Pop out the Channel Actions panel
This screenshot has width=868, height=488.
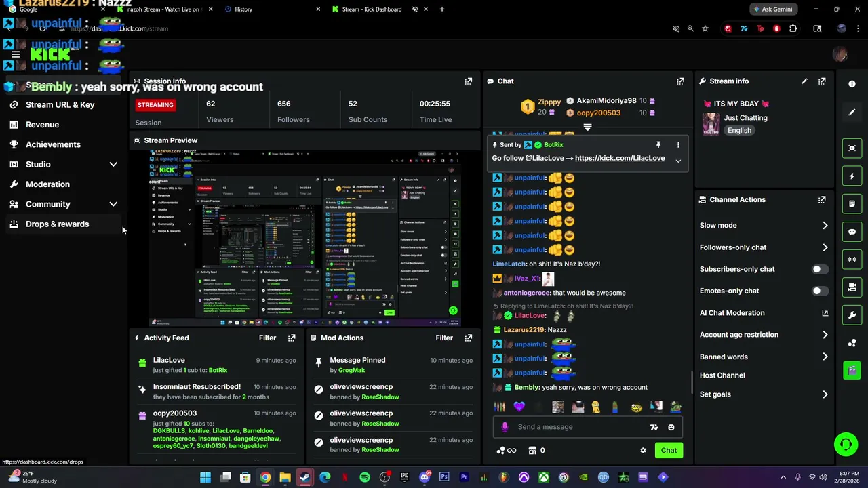822,200
